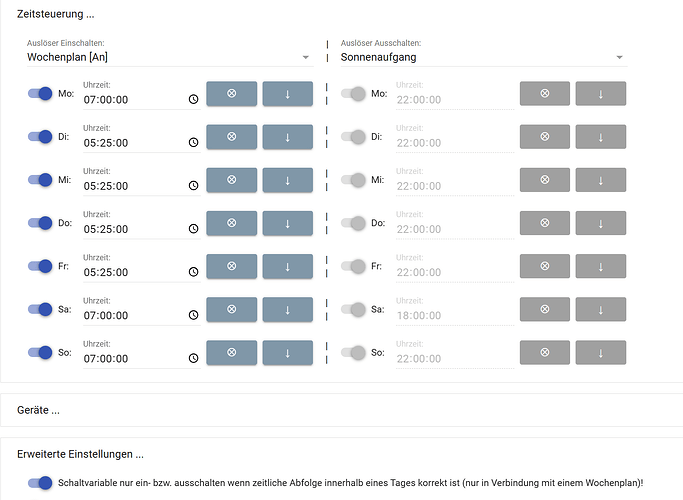Open the Auslöser Einschalten dropdown
The height and width of the screenshot is (500, 683).
[x=170, y=57]
